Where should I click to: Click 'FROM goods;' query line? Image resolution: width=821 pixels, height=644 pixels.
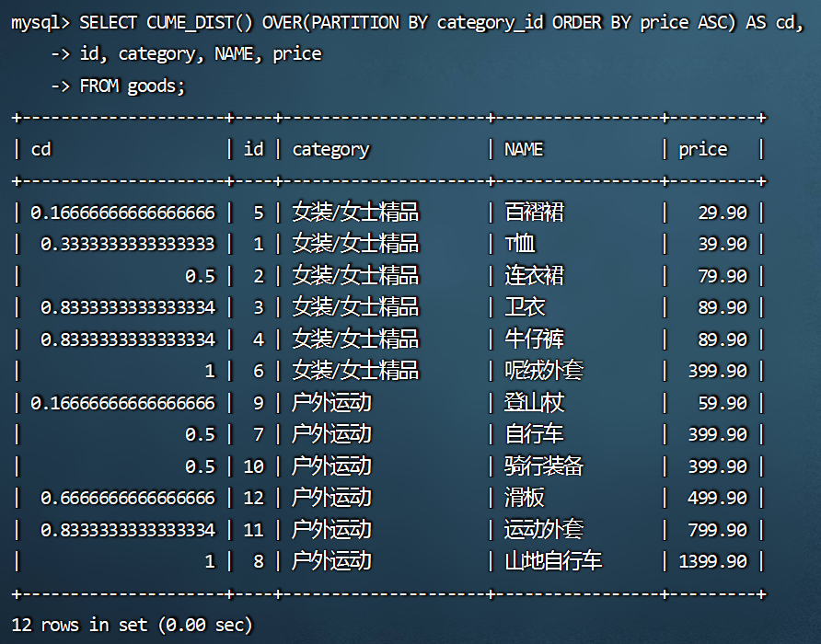pyautogui.click(x=133, y=86)
